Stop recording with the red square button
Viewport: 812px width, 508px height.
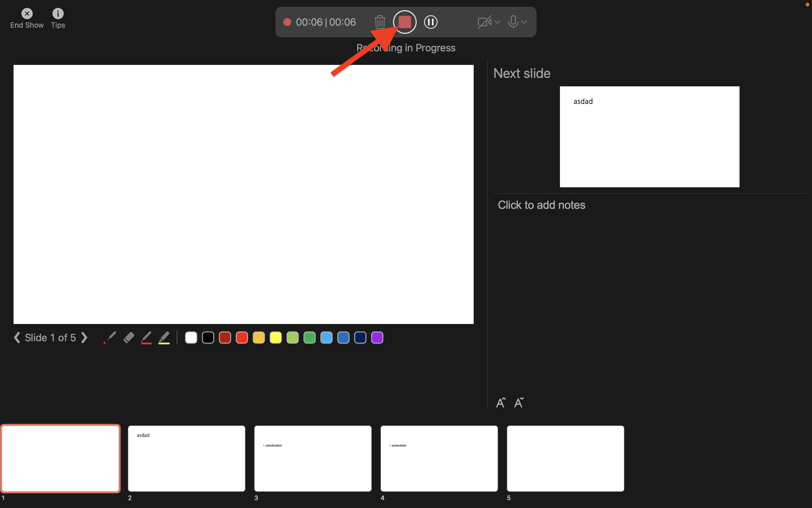click(x=405, y=22)
